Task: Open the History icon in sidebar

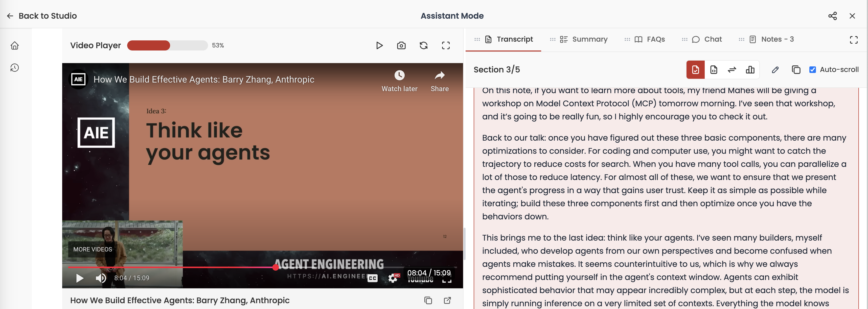Action: point(14,68)
